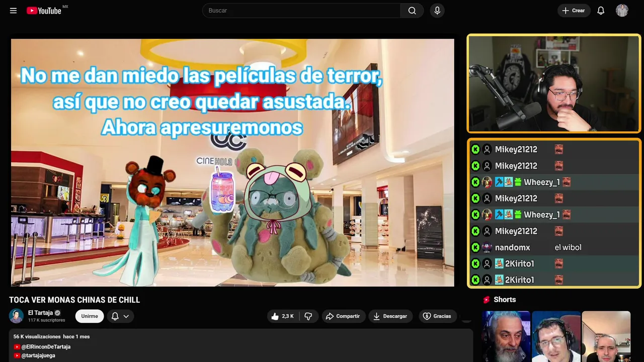644x362 pixels.
Task: Join the channel with Unirme
Action: (x=90, y=316)
